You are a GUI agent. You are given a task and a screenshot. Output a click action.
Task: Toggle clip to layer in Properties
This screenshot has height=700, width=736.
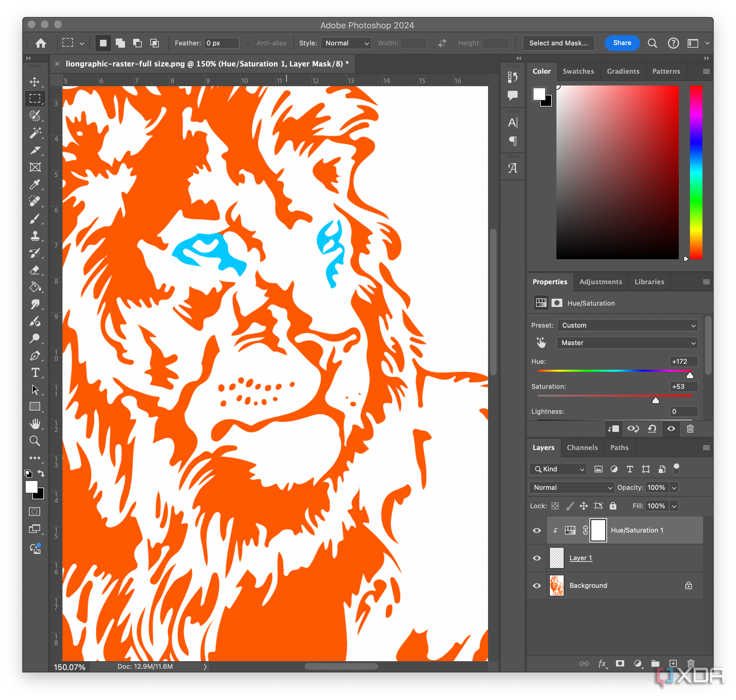click(x=613, y=429)
